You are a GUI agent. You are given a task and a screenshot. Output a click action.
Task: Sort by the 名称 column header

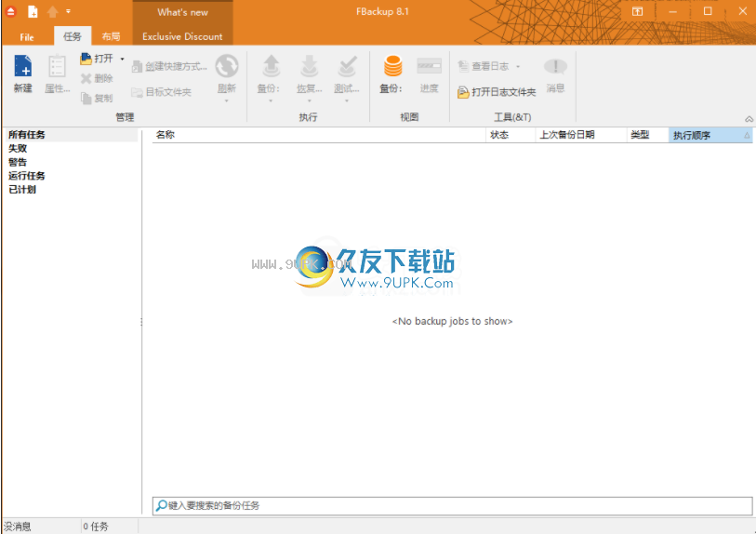coord(319,135)
